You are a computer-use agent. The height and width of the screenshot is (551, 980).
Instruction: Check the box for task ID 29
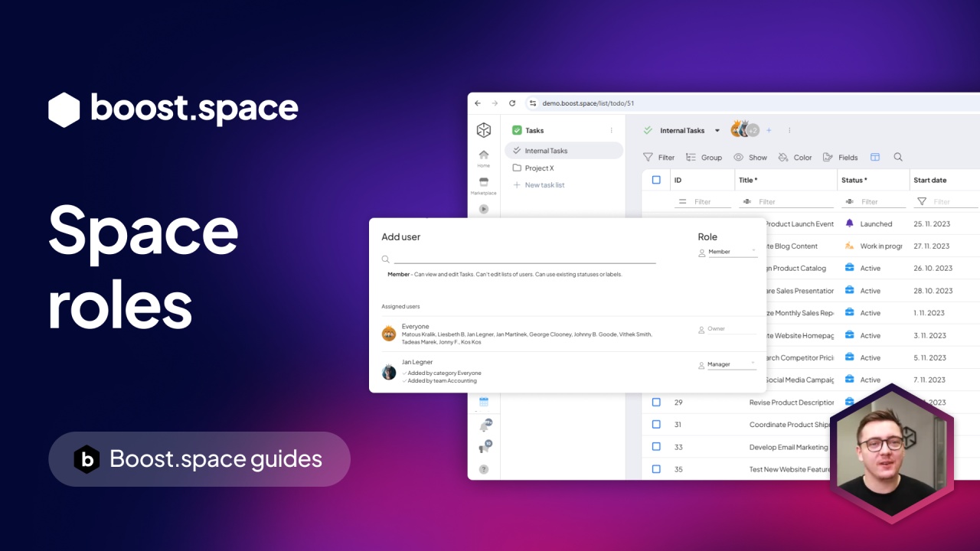pyautogui.click(x=656, y=402)
